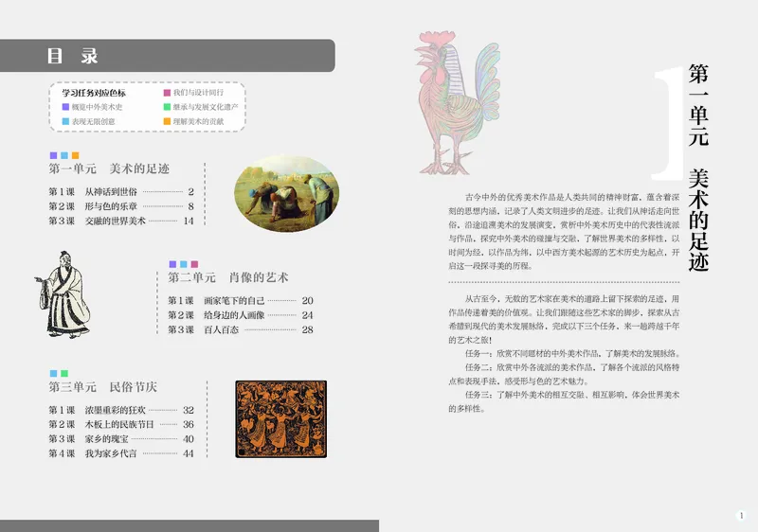Click page number 36 for 木板上的民族节日
Image resolution: width=758 pixels, height=532 pixels.
(189, 424)
